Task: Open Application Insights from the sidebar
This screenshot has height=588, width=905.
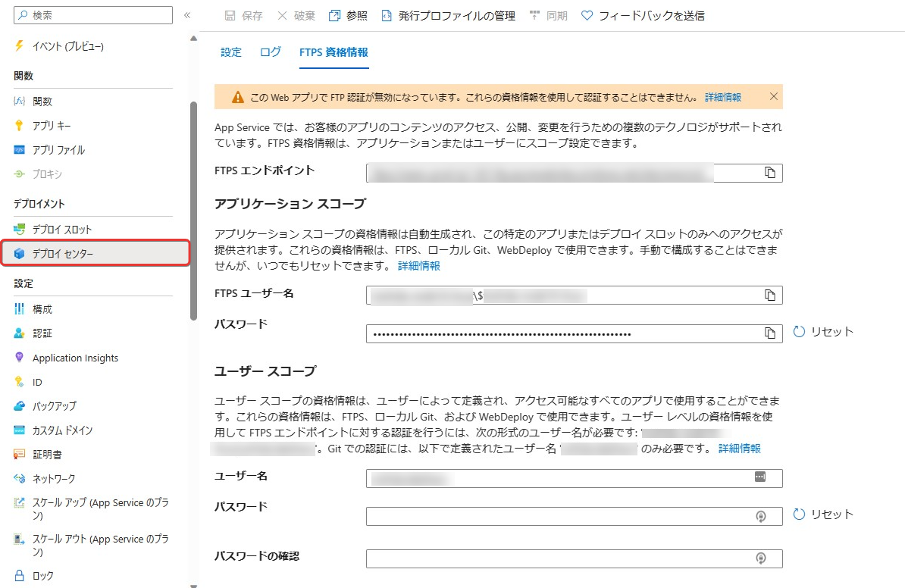Action: 73,357
